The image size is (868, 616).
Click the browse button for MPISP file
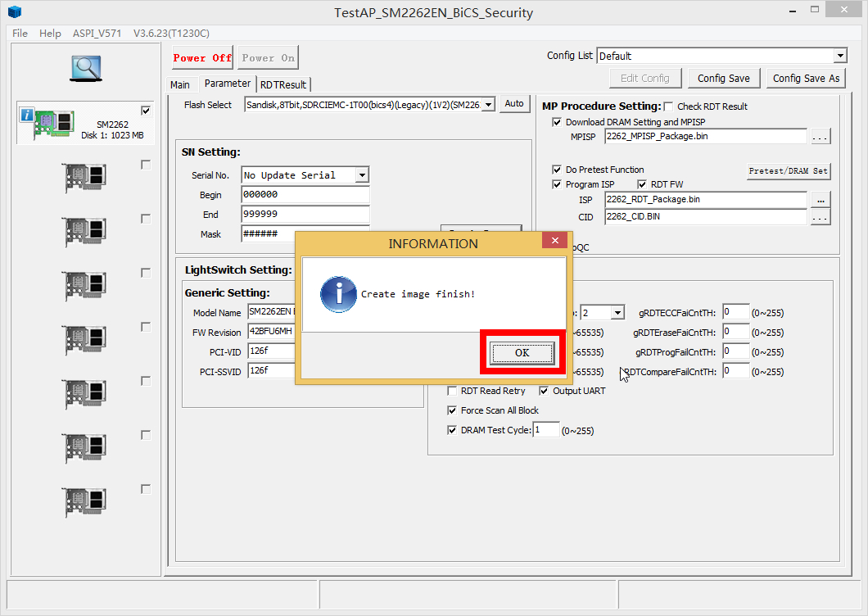coord(821,137)
